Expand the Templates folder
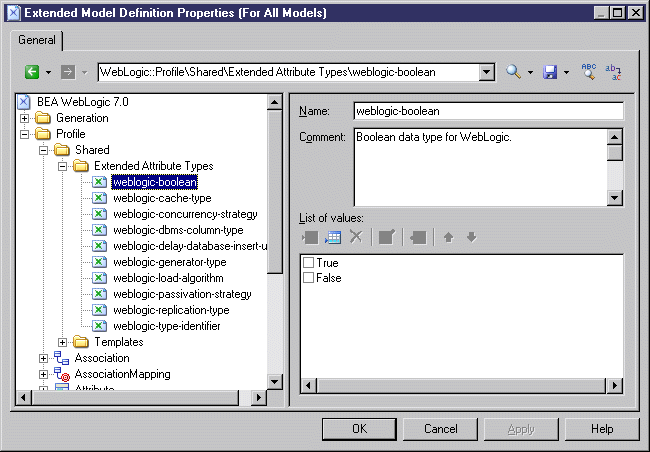Viewport: 650px width, 452px height. pyautogui.click(x=62, y=342)
